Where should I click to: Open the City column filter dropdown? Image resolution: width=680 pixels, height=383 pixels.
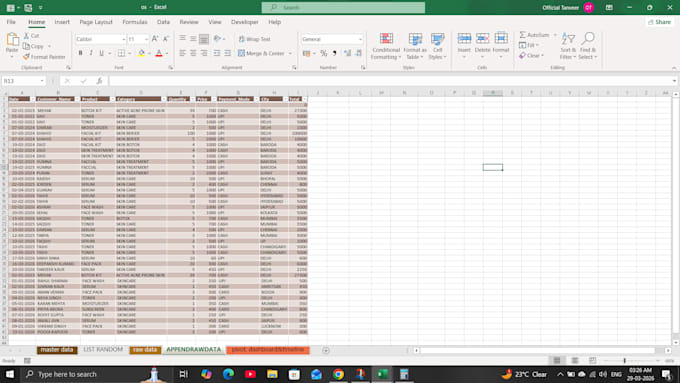click(285, 99)
